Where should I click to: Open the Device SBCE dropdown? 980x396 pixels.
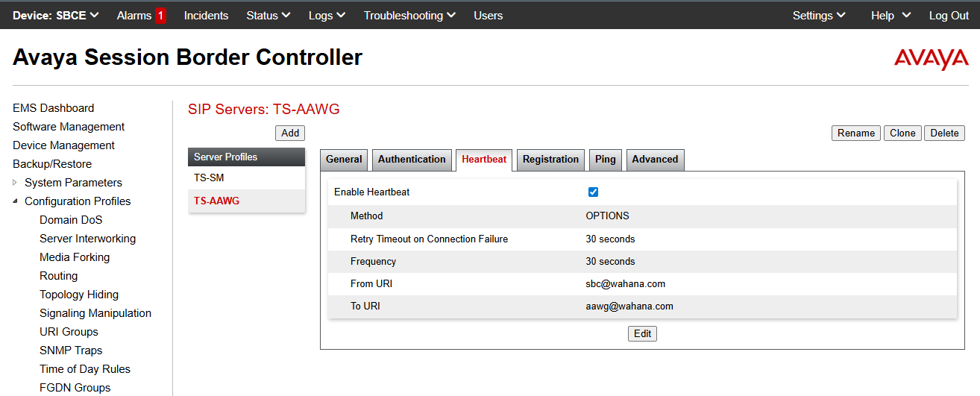56,16
